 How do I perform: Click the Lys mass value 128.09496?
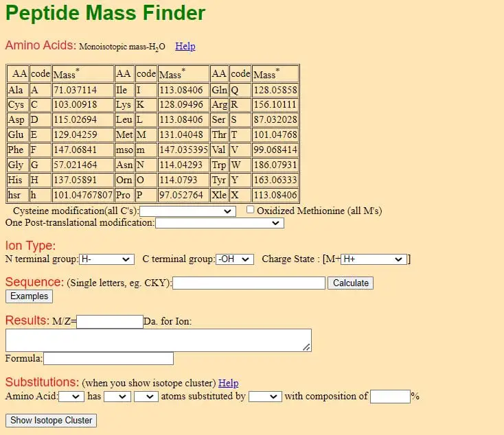coord(181,105)
